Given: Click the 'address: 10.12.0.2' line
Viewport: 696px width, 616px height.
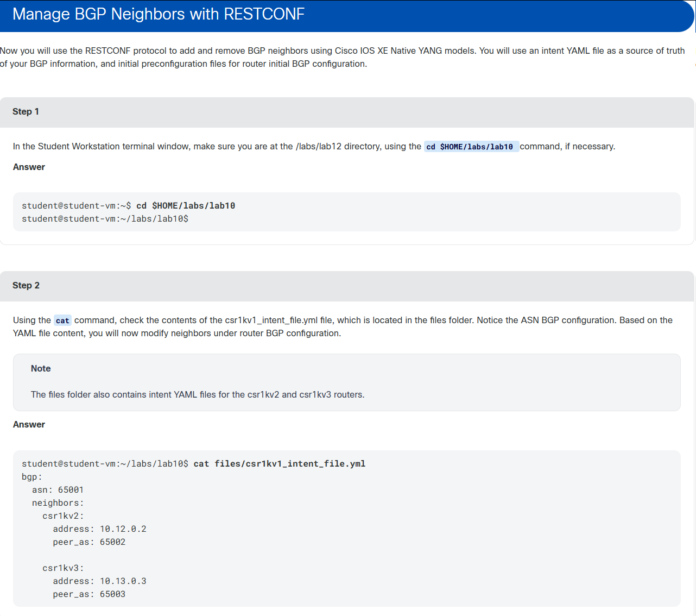Looking at the screenshot, I should click(99, 529).
